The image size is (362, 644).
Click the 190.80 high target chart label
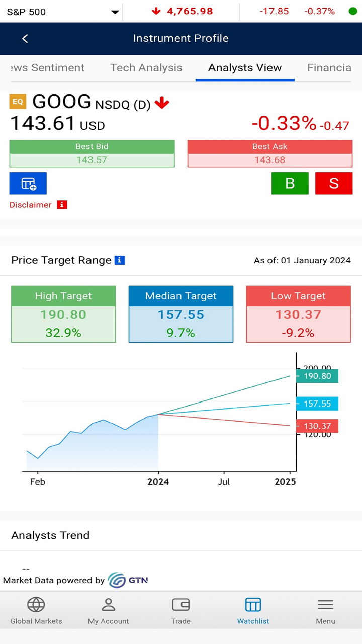click(x=317, y=376)
